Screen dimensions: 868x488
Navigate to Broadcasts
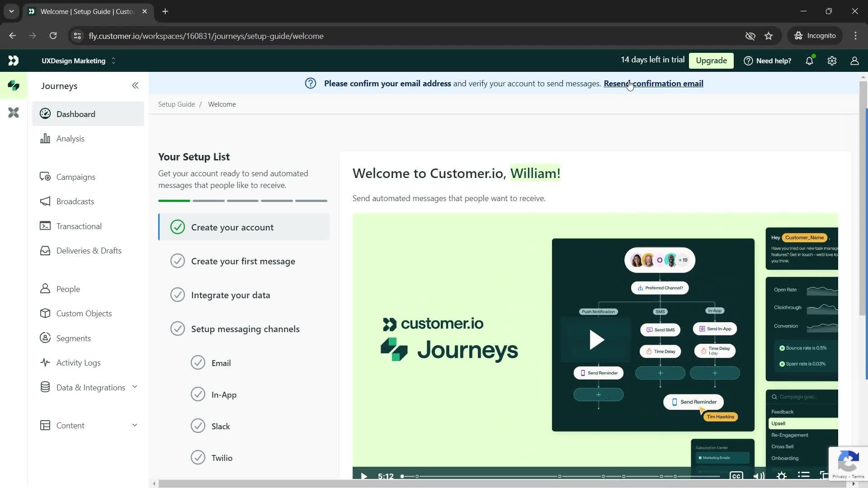75,201
